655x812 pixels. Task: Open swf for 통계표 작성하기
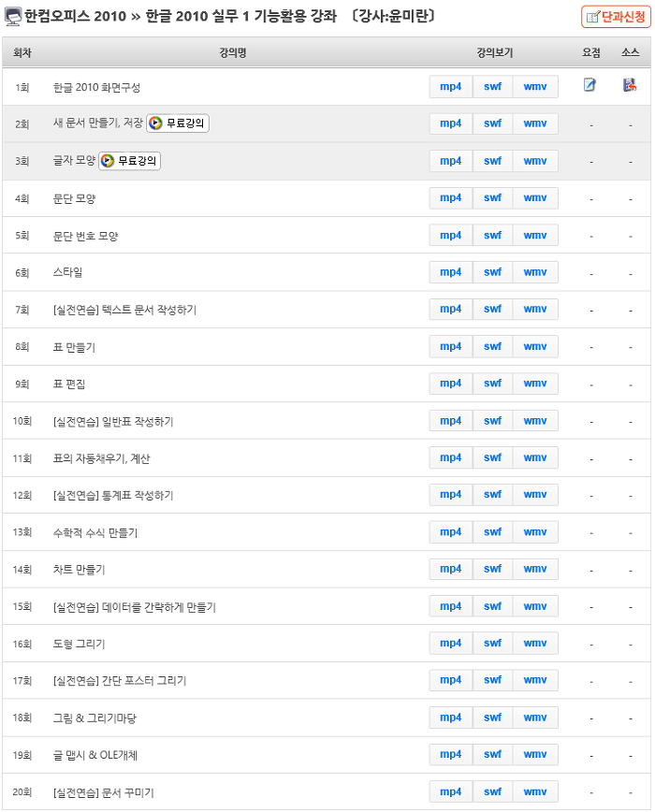click(x=492, y=495)
